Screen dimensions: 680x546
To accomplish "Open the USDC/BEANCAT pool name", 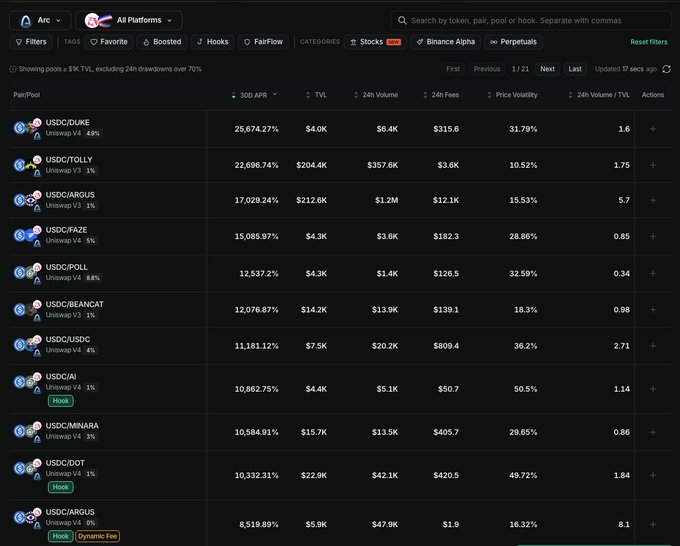I will coord(75,304).
